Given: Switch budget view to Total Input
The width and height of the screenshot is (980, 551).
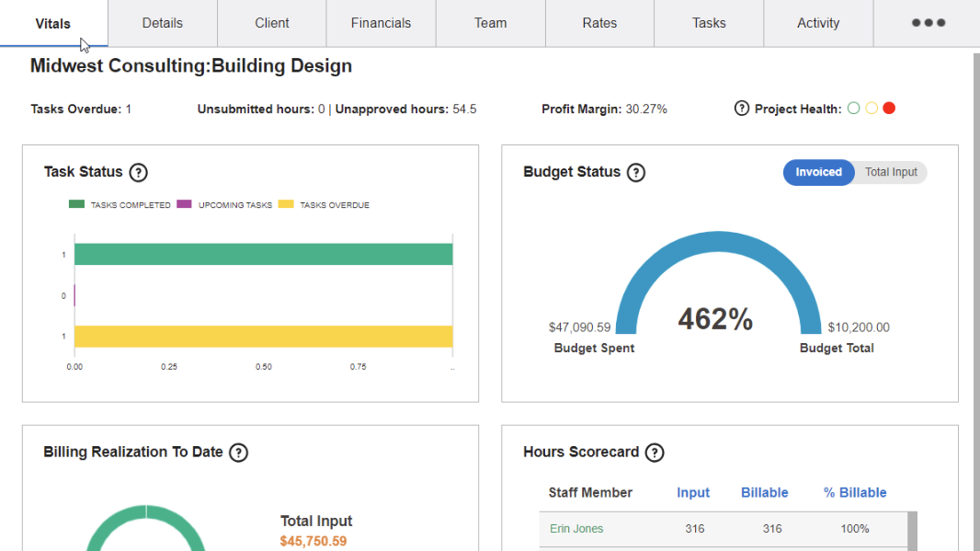Looking at the screenshot, I should click(891, 172).
